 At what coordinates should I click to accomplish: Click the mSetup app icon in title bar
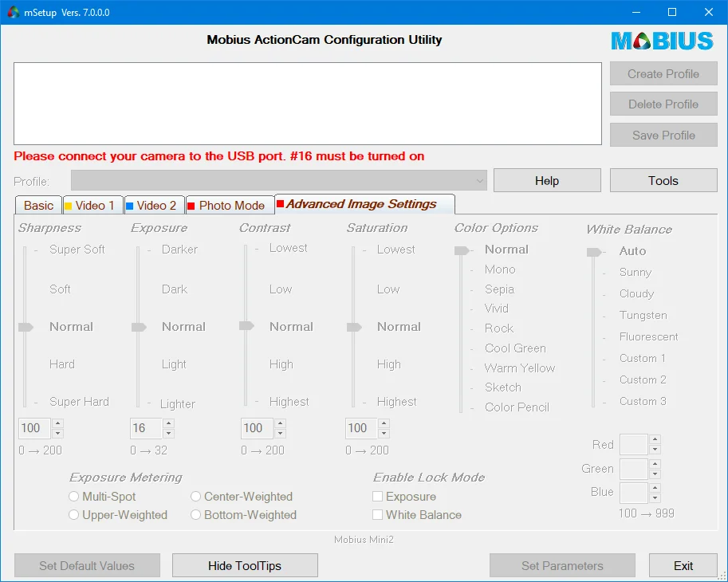click(13, 12)
